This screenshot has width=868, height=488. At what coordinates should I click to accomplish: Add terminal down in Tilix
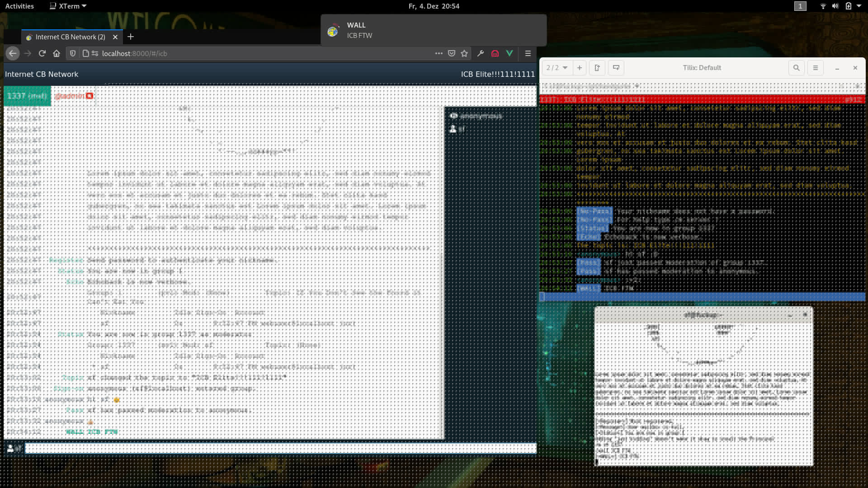(x=616, y=68)
